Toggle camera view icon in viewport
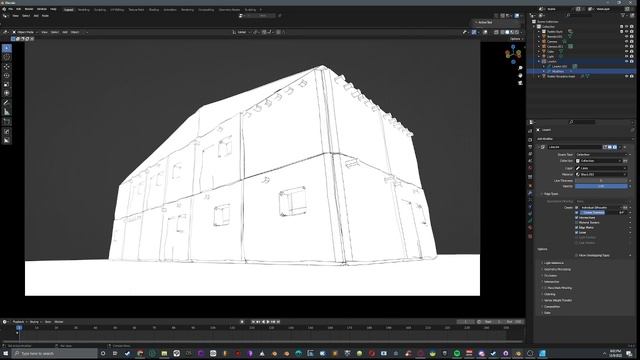The height and width of the screenshot is (360, 640). [x=520, y=83]
